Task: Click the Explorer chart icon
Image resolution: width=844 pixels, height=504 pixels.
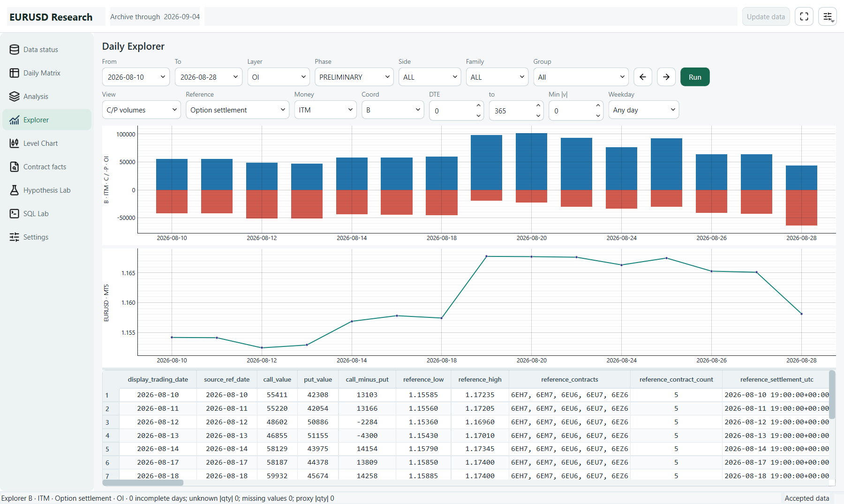Action: (x=15, y=120)
